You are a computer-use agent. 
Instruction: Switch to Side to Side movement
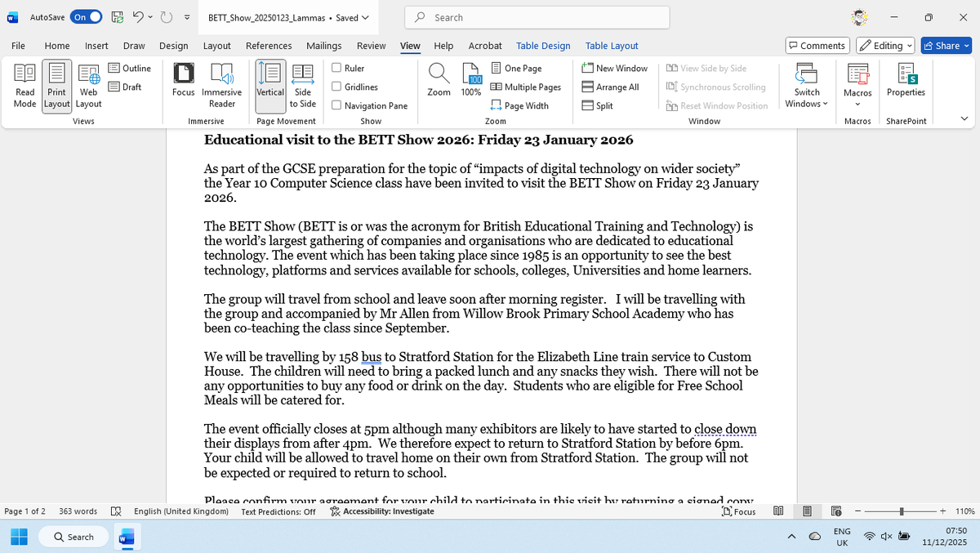click(x=302, y=86)
